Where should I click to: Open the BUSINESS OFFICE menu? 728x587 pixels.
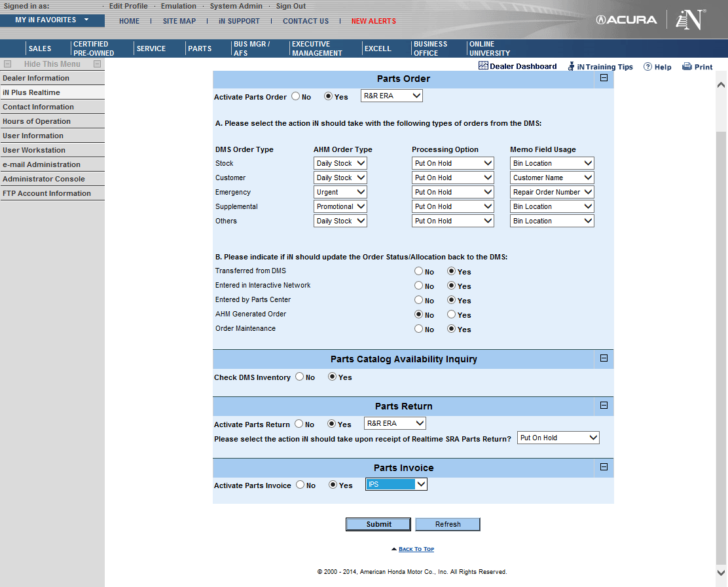(430, 48)
